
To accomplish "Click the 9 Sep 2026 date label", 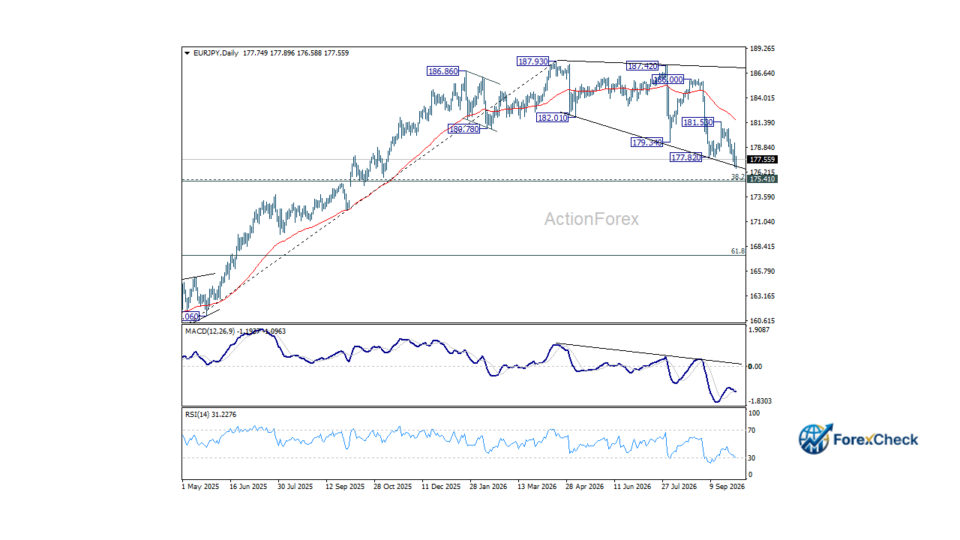I will click(727, 487).
